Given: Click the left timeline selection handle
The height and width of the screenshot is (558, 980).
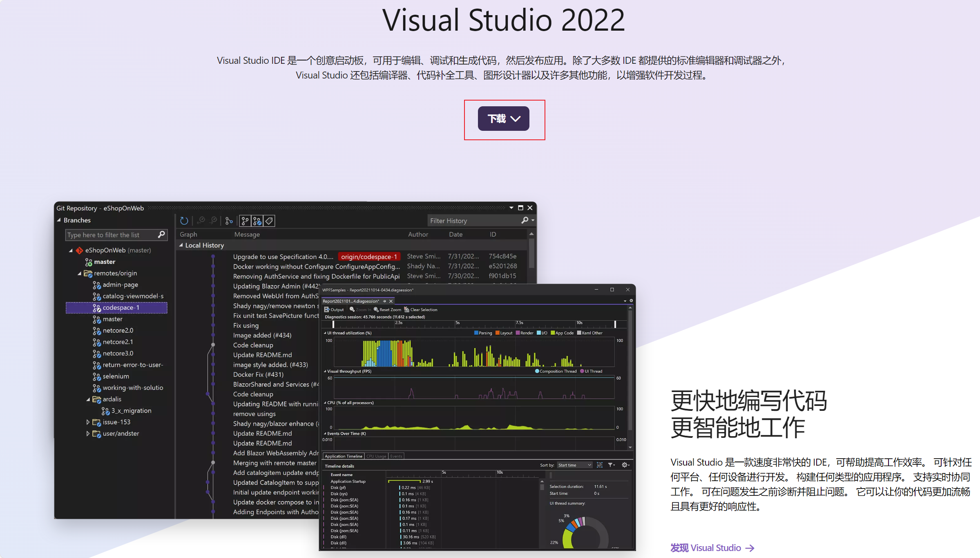Looking at the screenshot, I should [x=333, y=324].
